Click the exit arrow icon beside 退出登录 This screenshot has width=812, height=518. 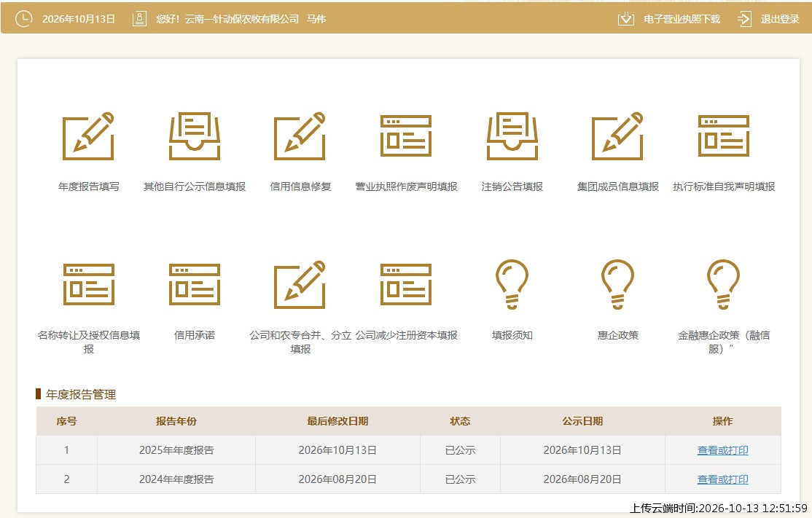tap(744, 19)
